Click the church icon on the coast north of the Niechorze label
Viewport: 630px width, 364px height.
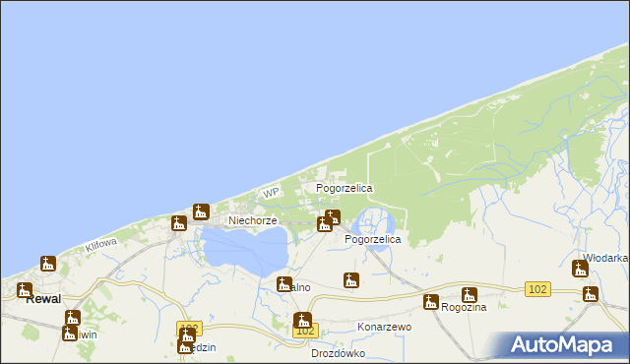pyautogui.click(x=201, y=212)
